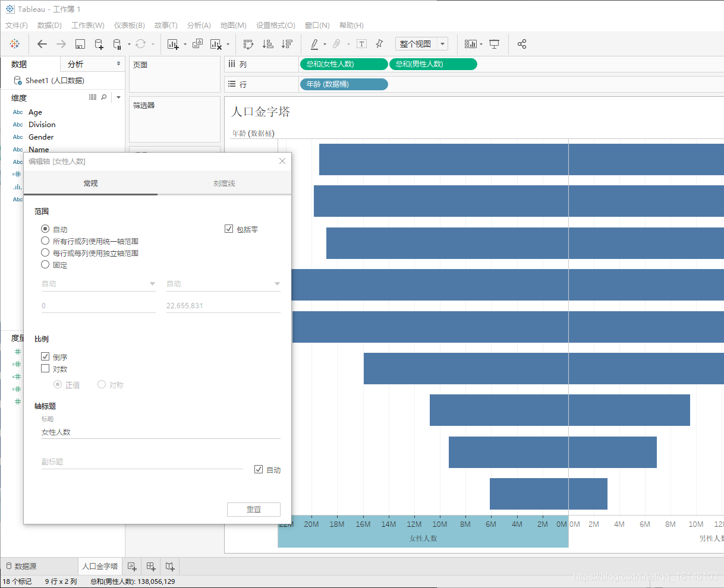Switch to the 刻度线 tab
The image size is (724, 588).
click(x=224, y=184)
